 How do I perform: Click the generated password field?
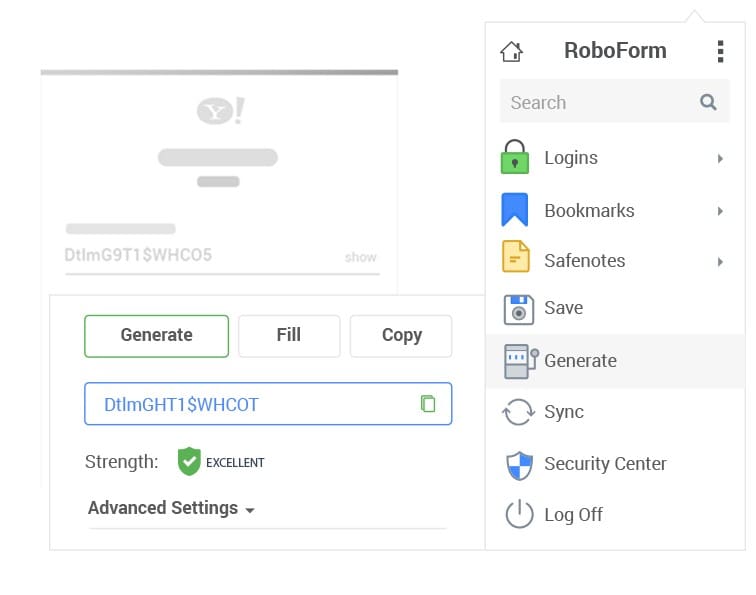[x=268, y=404]
